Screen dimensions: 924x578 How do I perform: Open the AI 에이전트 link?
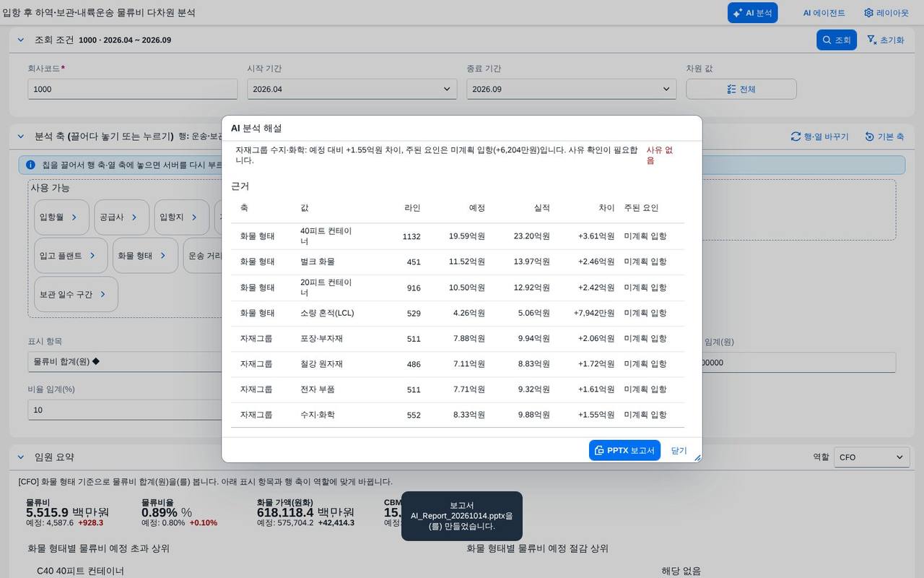coord(824,13)
